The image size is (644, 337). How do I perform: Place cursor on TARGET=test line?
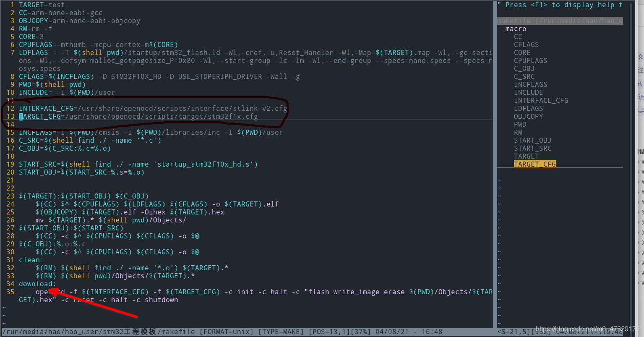(x=42, y=5)
